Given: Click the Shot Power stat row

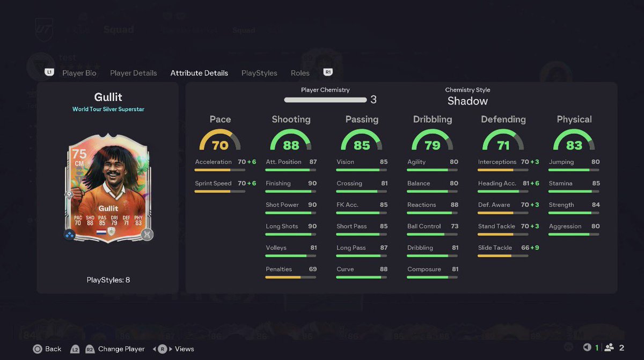Looking at the screenshot, I should (x=291, y=207).
